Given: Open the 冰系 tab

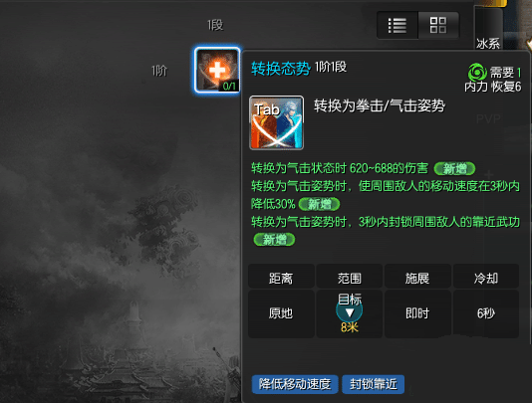Looking at the screenshot, I should (x=488, y=44).
